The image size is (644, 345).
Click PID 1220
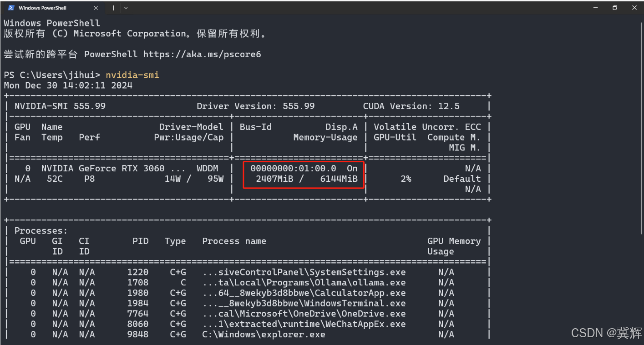(x=138, y=272)
